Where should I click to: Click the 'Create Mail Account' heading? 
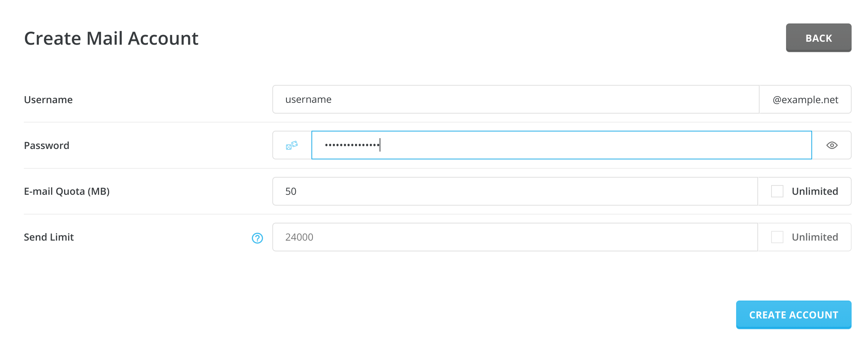(111, 38)
